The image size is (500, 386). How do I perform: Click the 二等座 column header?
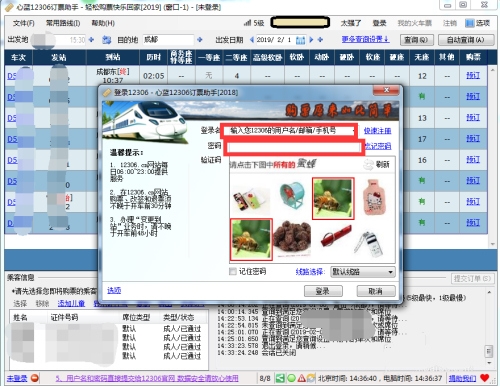pos(237,57)
